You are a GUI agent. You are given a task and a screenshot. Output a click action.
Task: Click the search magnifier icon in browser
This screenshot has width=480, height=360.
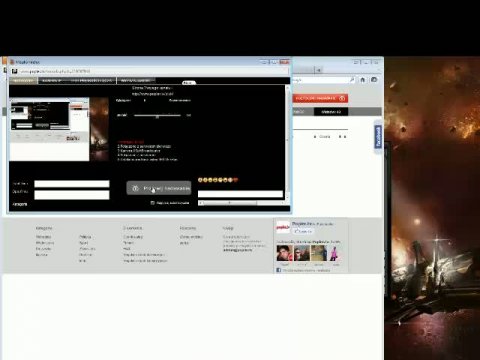352,80
